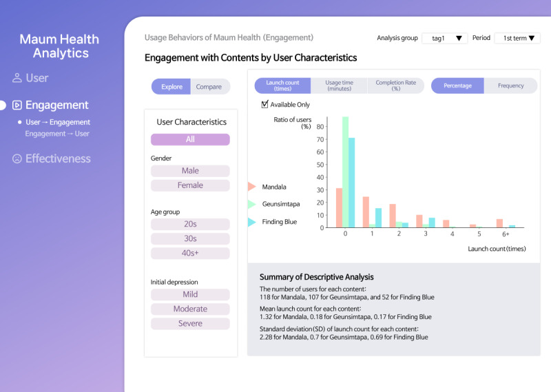Filter by 30s age group
The height and width of the screenshot is (392, 551).
point(190,239)
